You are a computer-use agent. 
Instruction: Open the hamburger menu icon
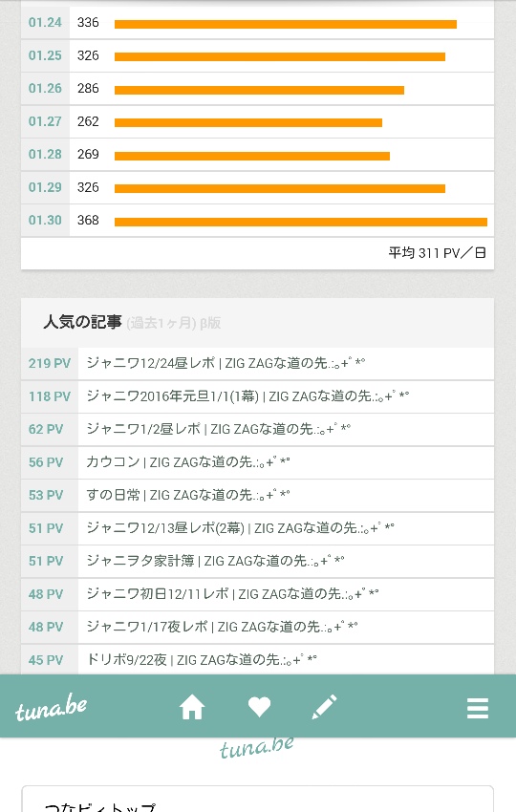click(477, 708)
